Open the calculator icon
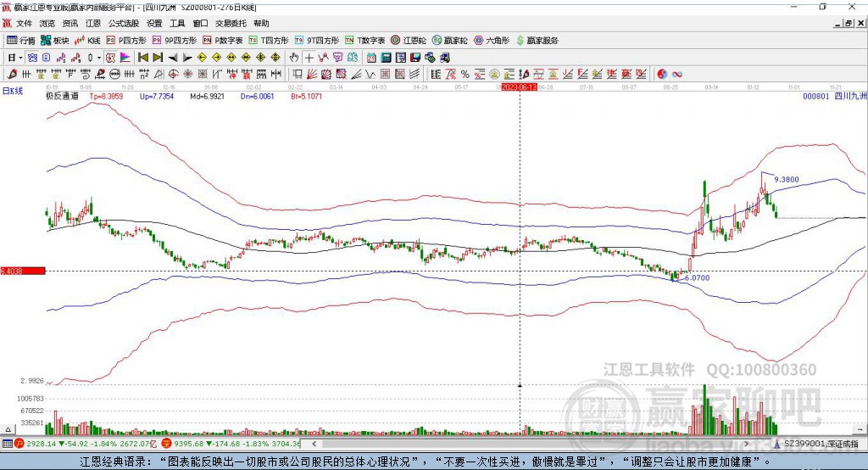This screenshot has height=470, width=868. [387, 58]
